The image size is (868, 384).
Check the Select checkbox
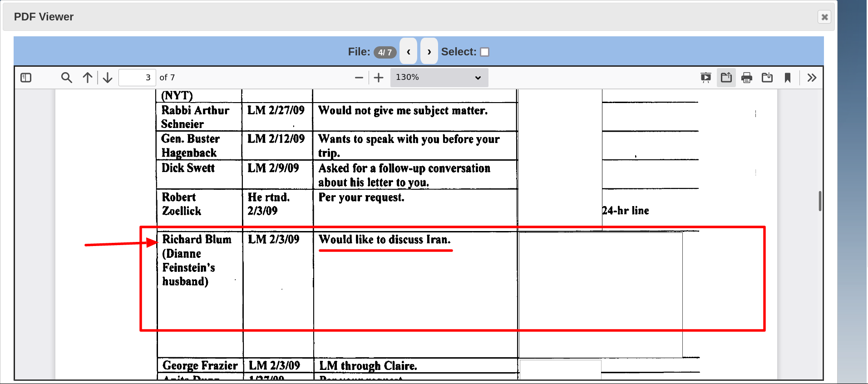click(x=485, y=52)
